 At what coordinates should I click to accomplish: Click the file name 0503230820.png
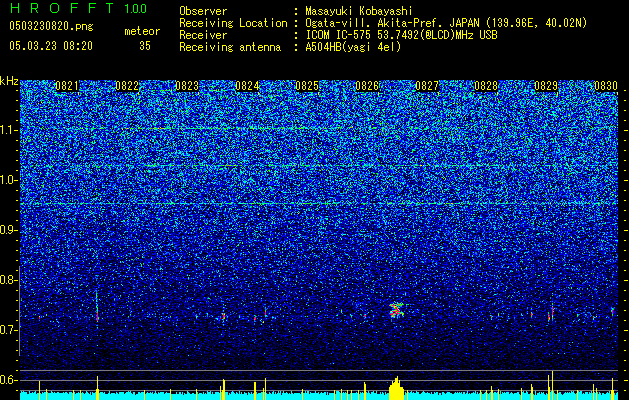[51, 26]
